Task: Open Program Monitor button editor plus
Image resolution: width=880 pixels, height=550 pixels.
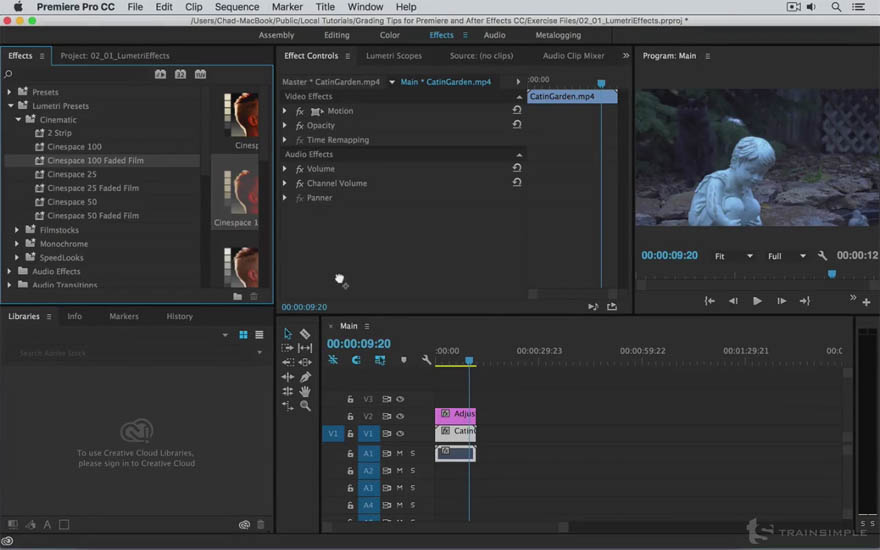Action: (867, 302)
